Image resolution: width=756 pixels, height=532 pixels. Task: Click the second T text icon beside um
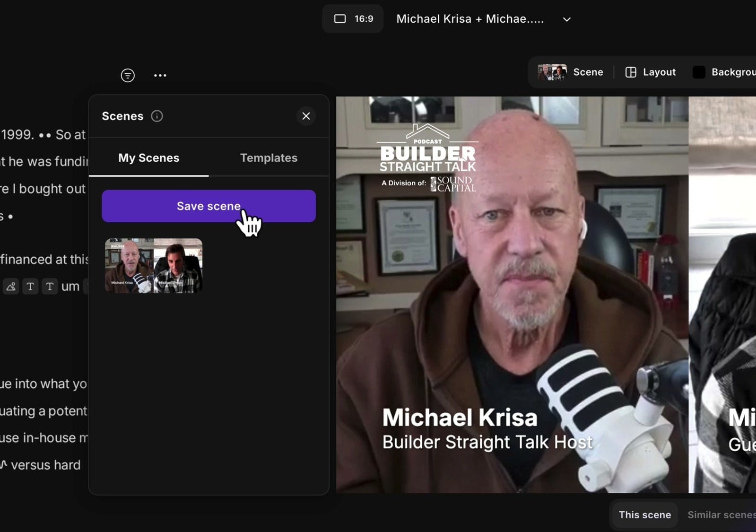50,287
